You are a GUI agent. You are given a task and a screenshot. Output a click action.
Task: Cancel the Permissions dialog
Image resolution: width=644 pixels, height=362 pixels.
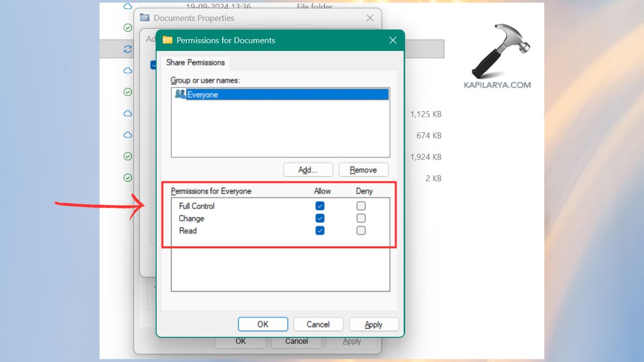point(318,324)
